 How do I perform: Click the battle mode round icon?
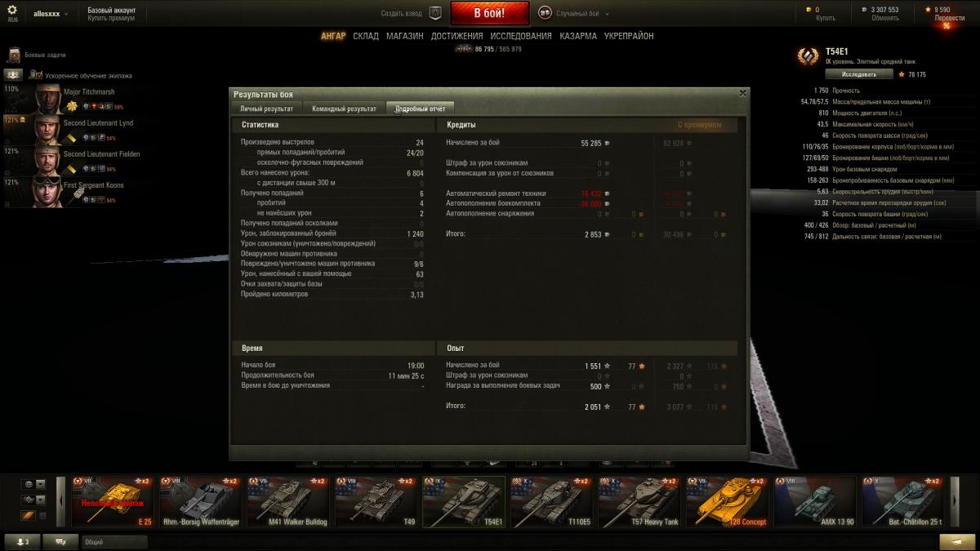pyautogui.click(x=545, y=13)
